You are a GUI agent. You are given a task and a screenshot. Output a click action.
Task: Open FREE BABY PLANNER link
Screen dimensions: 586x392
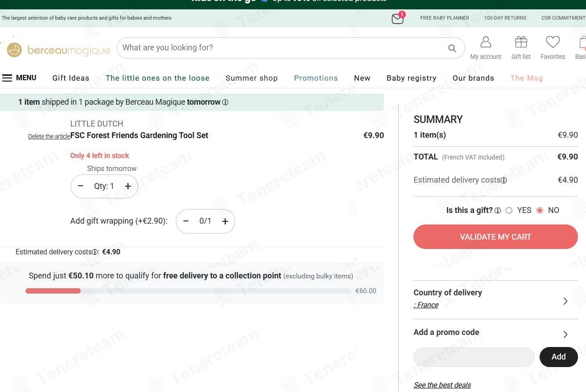pos(445,18)
